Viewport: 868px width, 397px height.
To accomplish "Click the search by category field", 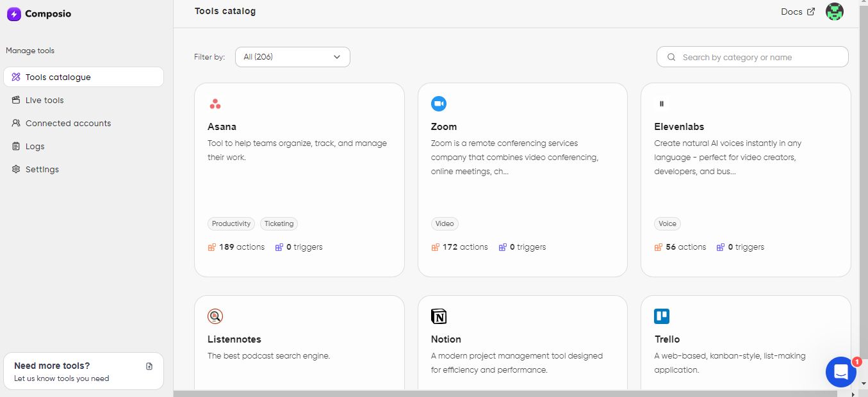I will (x=751, y=56).
